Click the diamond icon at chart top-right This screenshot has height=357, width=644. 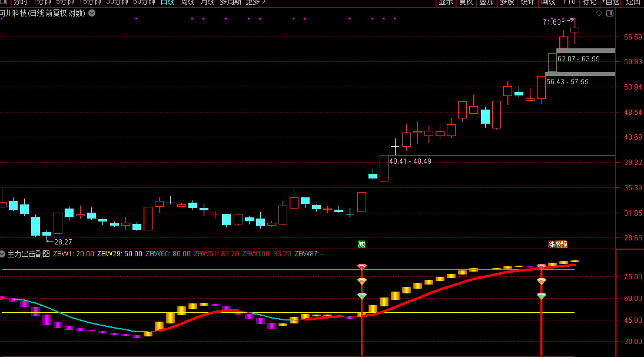(599, 14)
